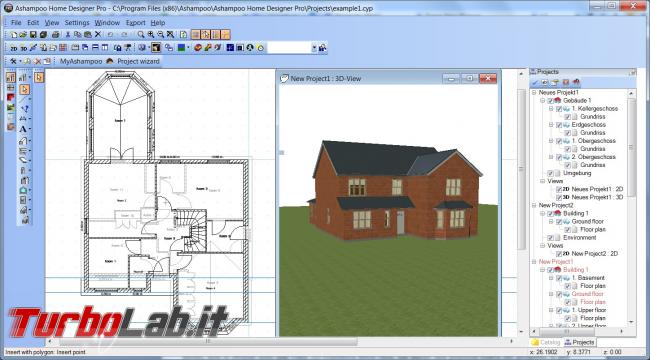Click the red material icon in left strip
Screen dimensions: 650x360
(x=11, y=97)
